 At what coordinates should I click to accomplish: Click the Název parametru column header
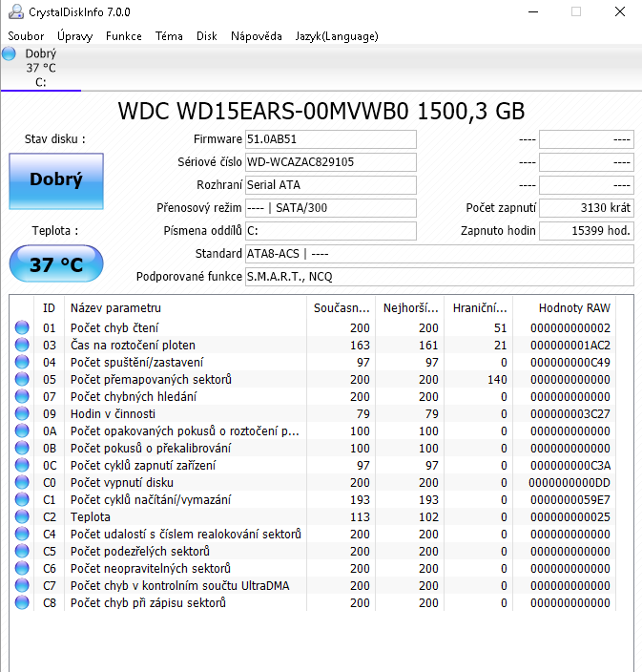(185, 307)
